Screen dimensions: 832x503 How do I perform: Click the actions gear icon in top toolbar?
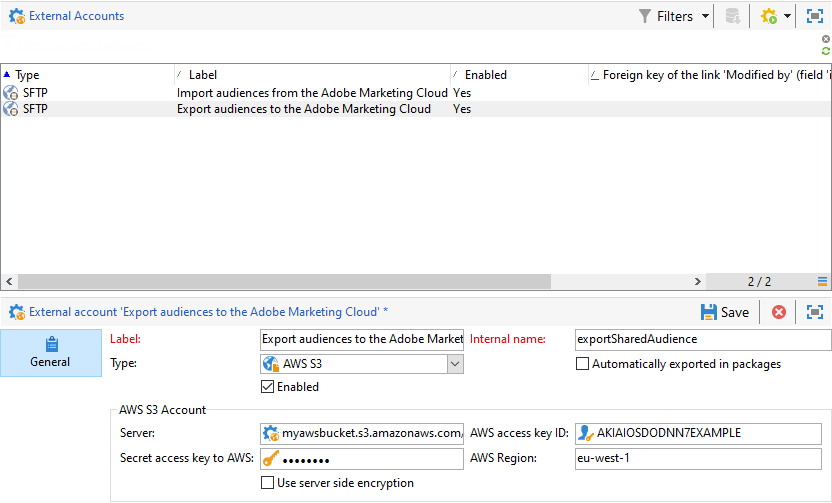click(768, 16)
